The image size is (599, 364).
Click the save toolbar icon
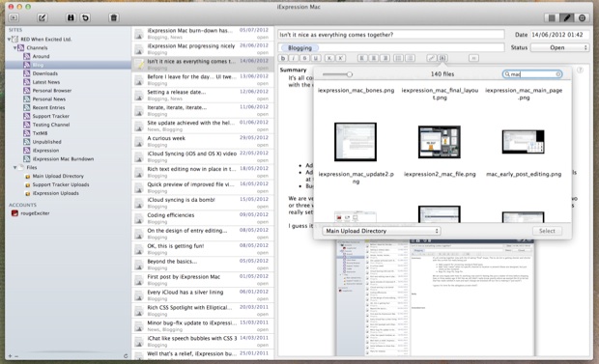(x=71, y=17)
